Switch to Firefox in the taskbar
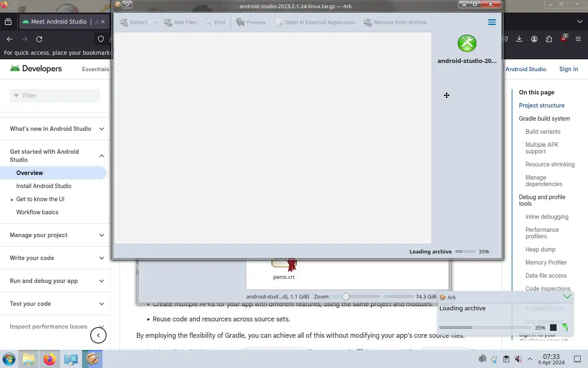 point(50,359)
